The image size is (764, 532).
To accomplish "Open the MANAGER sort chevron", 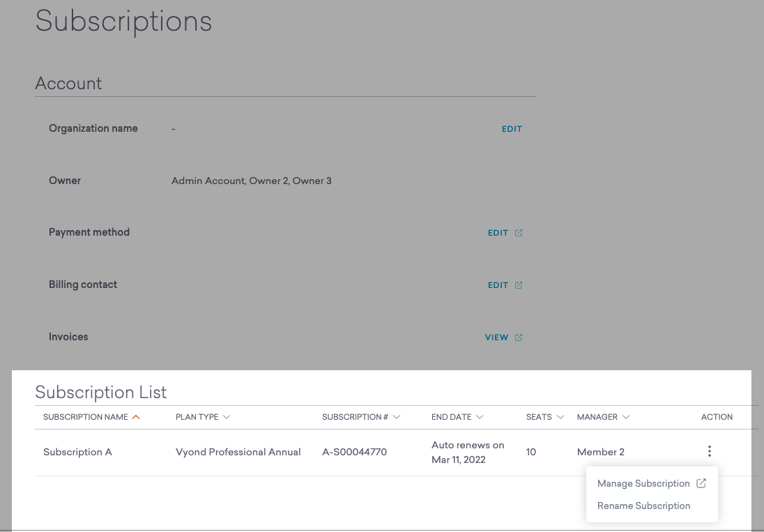I will tap(627, 417).
